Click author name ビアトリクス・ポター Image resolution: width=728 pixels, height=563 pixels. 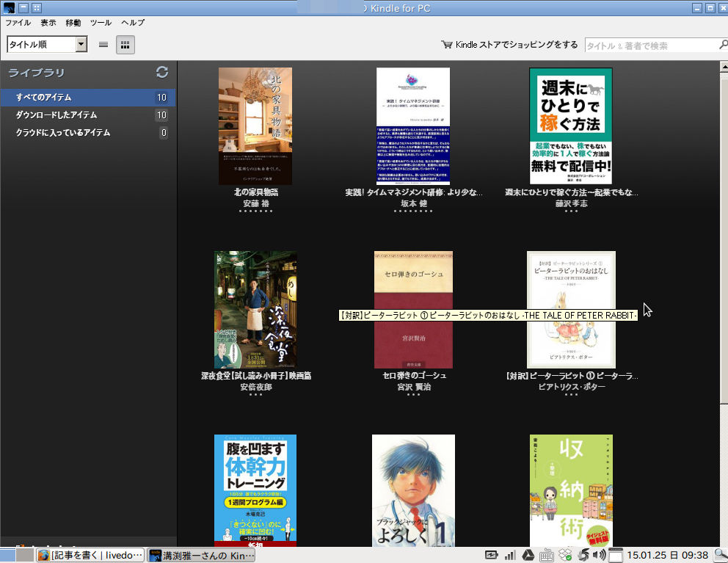pos(571,387)
